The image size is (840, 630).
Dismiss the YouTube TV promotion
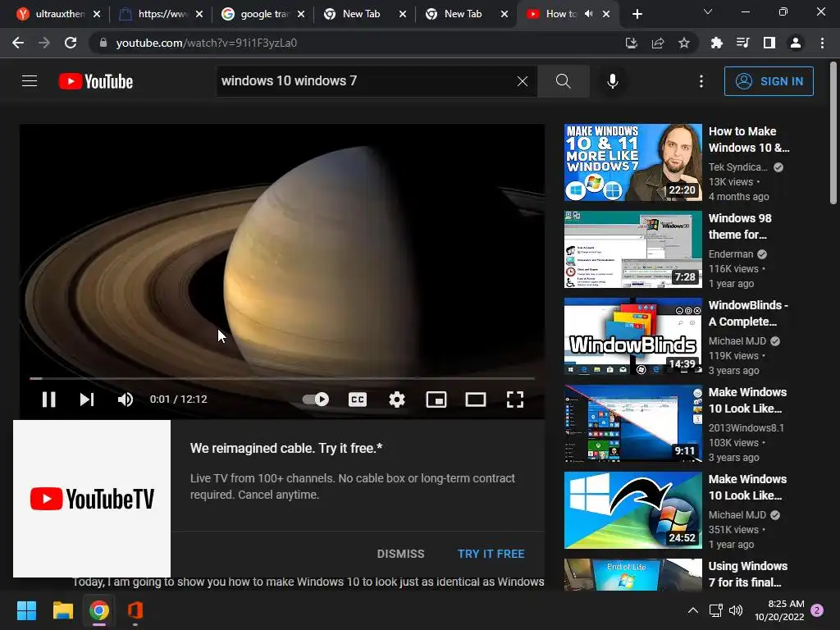click(400, 554)
